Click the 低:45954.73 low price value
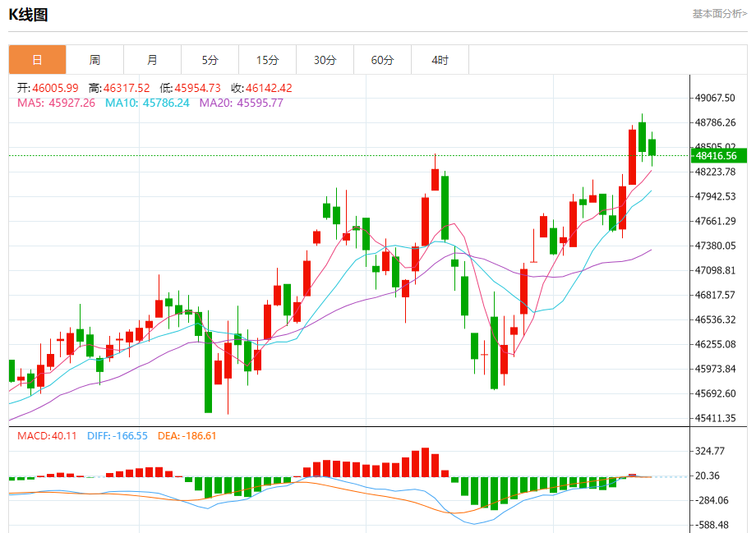The width and height of the screenshot is (756, 533). click(x=190, y=88)
